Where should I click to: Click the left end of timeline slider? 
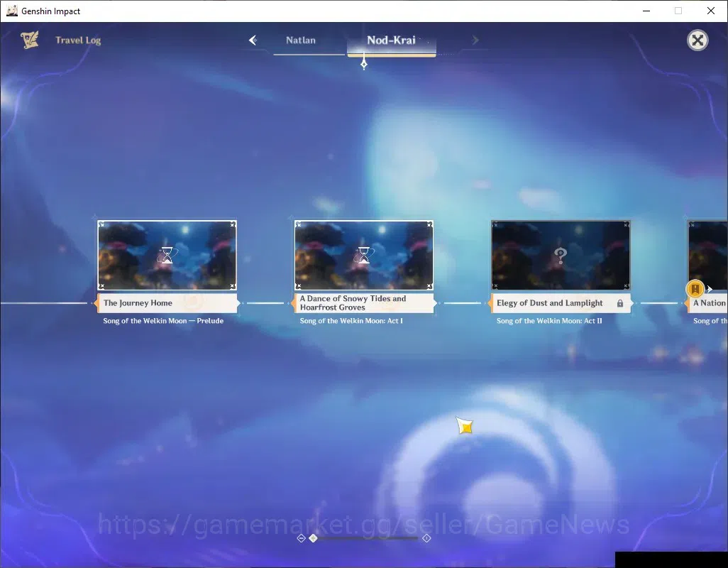[x=301, y=537]
